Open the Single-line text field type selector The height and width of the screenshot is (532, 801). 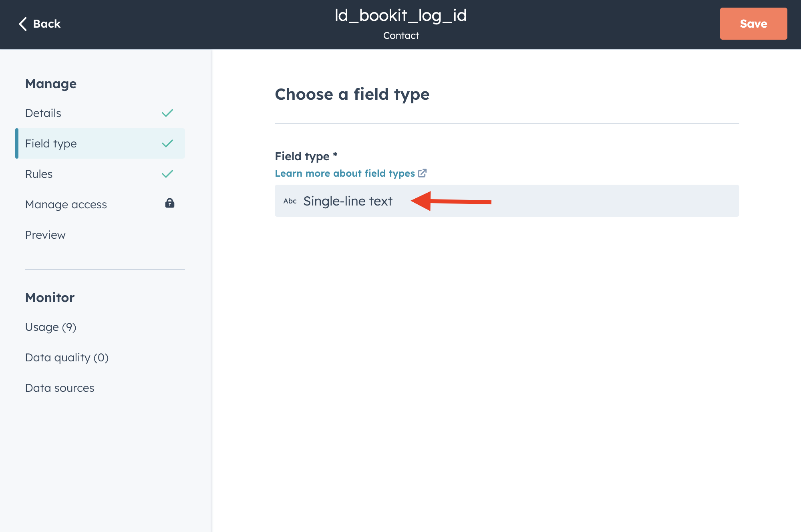(507, 201)
